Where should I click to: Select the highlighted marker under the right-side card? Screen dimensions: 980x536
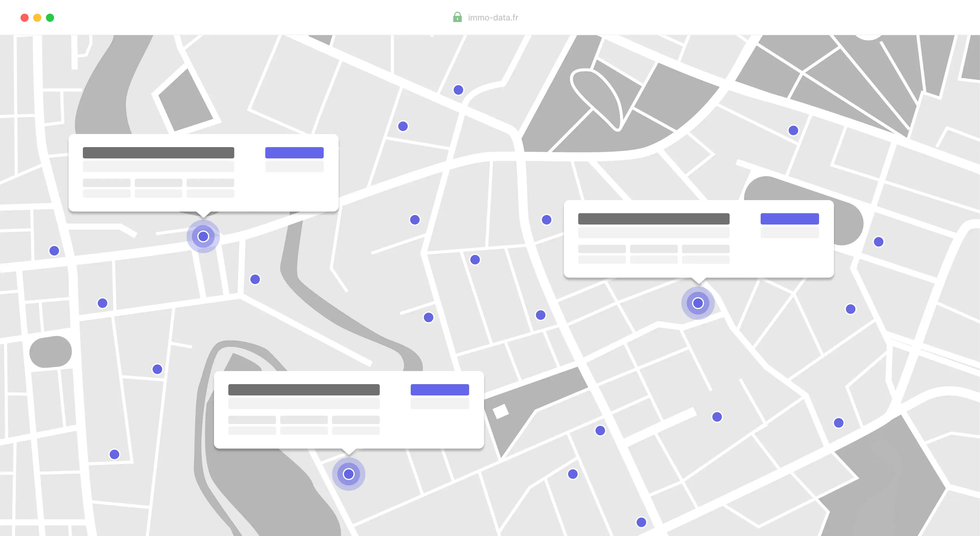tap(698, 303)
